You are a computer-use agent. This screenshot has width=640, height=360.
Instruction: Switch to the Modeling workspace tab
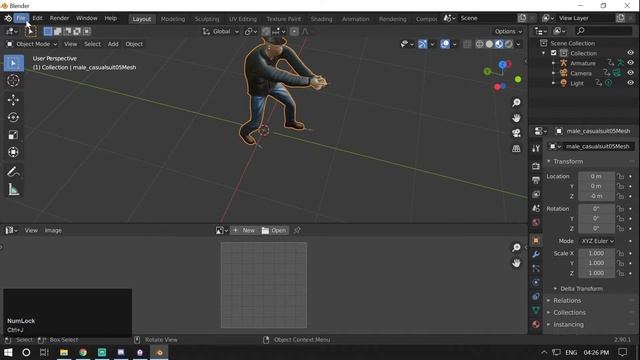click(x=173, y=19)
